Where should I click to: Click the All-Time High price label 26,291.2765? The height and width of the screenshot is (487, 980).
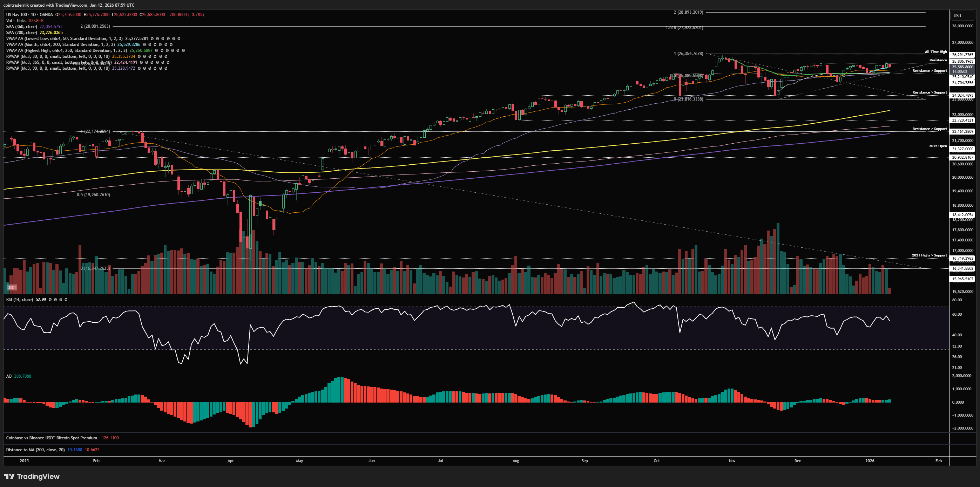point(962,55)
